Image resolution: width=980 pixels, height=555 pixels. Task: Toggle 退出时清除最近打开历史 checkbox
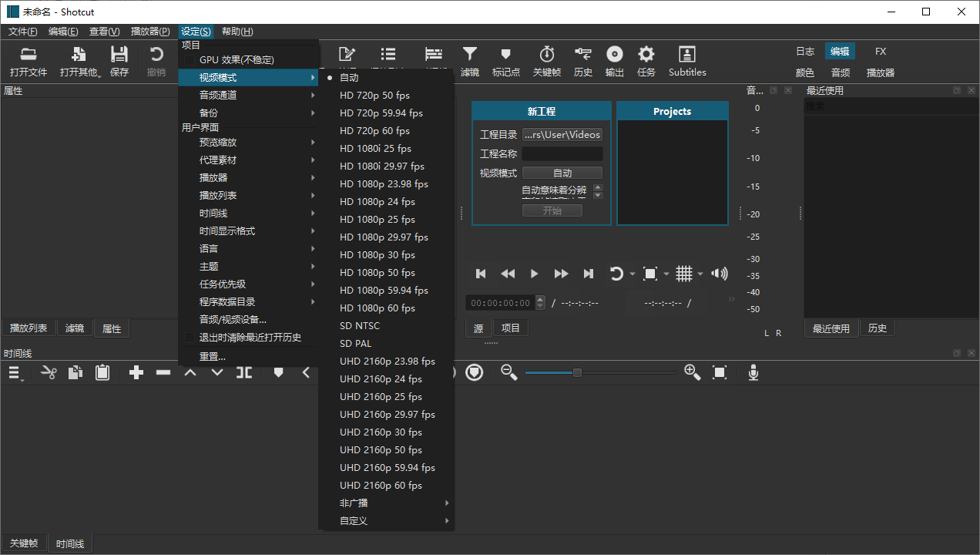click(x=190, y=338)
